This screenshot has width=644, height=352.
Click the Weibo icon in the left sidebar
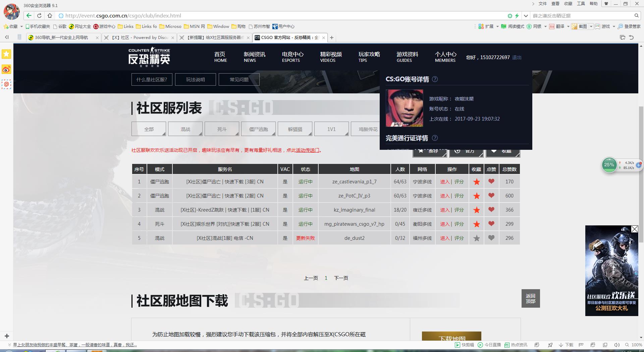point(6,70)
